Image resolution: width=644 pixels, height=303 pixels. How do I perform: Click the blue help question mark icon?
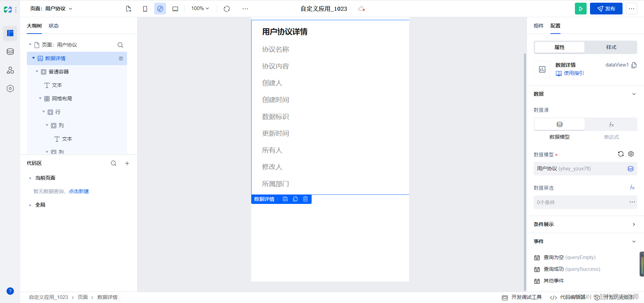(10, 291)
